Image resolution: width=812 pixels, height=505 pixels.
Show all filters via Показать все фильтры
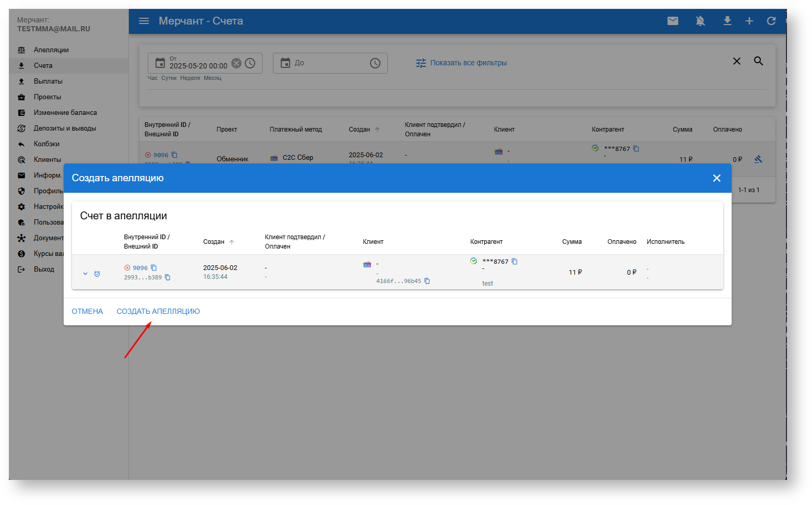(461, 63)
